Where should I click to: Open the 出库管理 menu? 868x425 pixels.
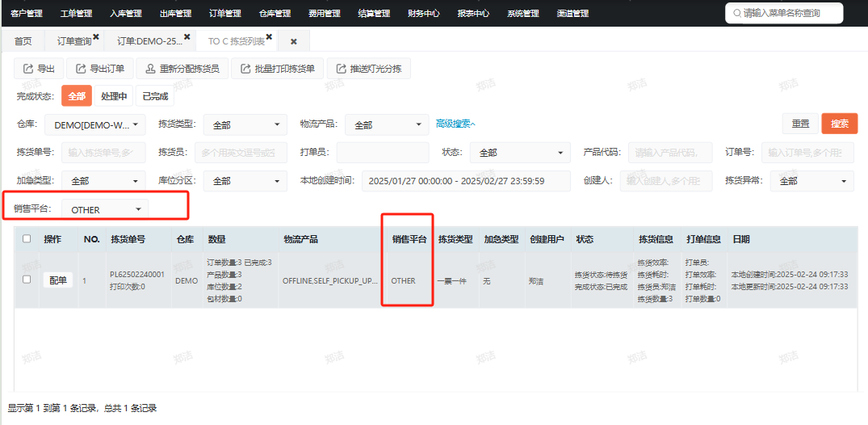coord(175,13)
